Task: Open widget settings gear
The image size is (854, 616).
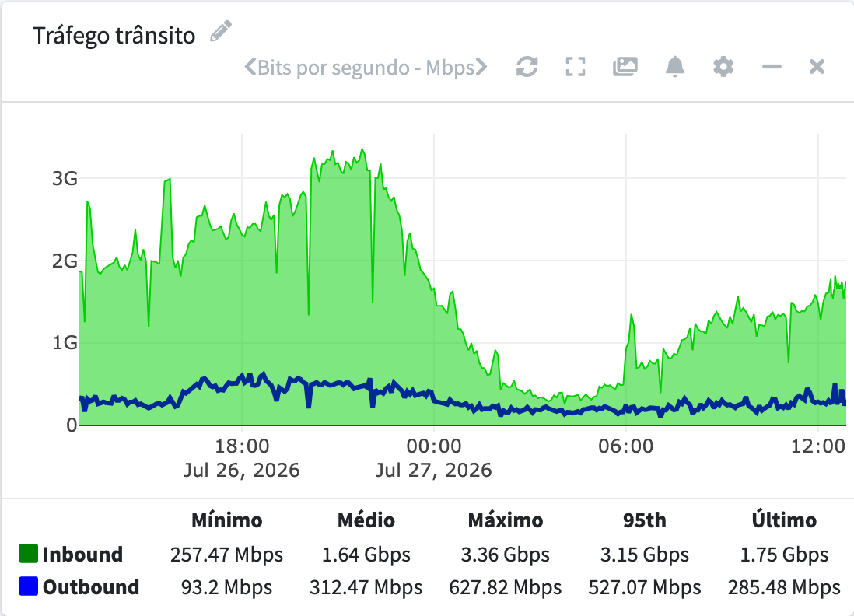Action: pyautogui.click(x=723, y=67)
